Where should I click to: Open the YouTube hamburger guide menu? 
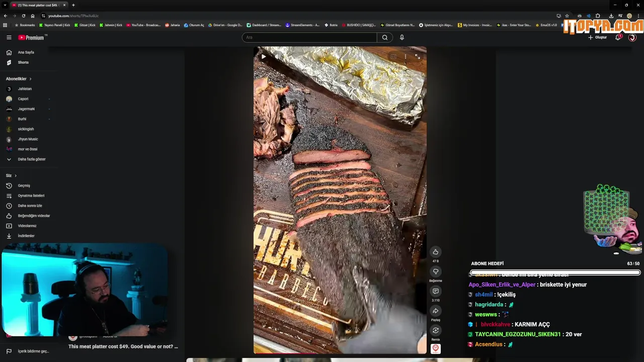[x=9, y=37]
